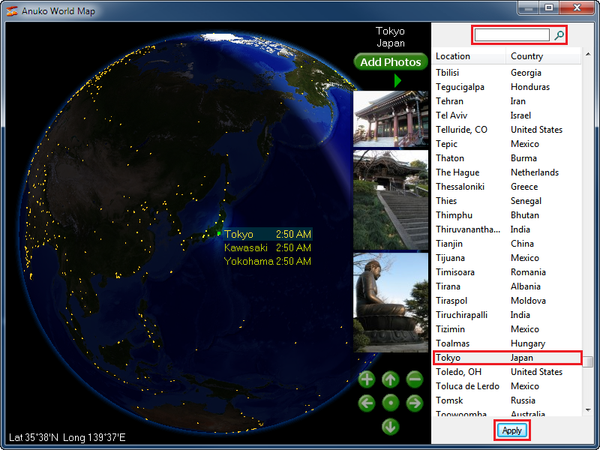Click the search magnifier icon
The height and width of the screenshot is (450, 600).
pos(560,35)
